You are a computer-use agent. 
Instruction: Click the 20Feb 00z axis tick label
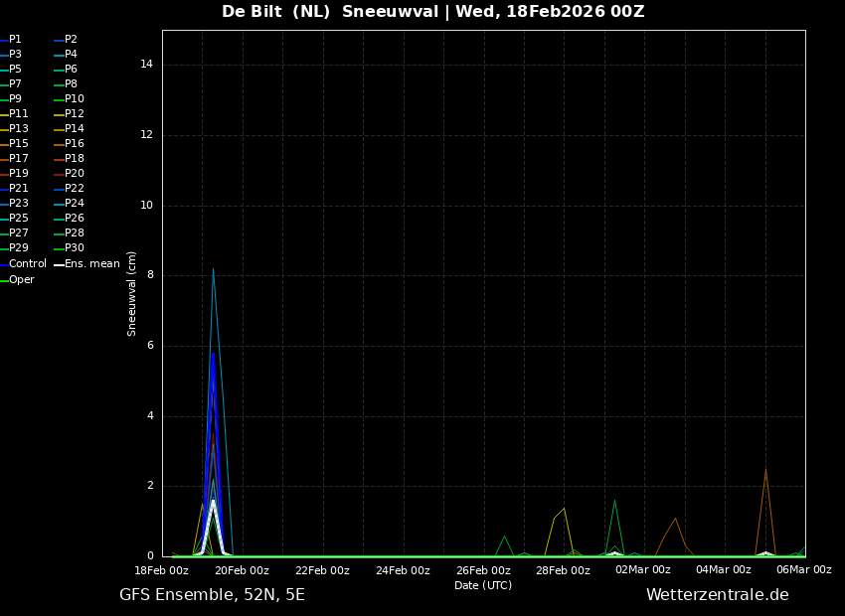(242, 570)
